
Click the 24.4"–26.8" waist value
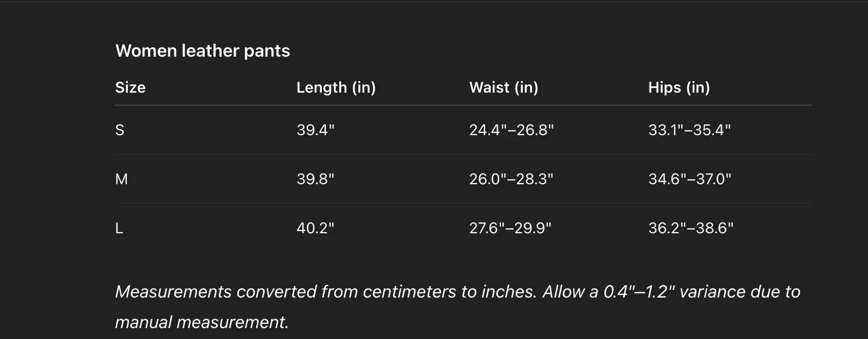pyautogui.click(x=511, y=130)
